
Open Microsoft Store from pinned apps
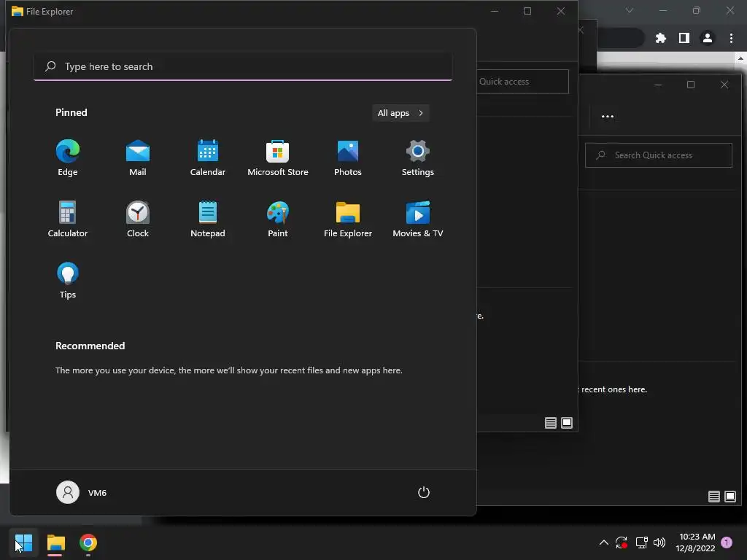(278, 158)
